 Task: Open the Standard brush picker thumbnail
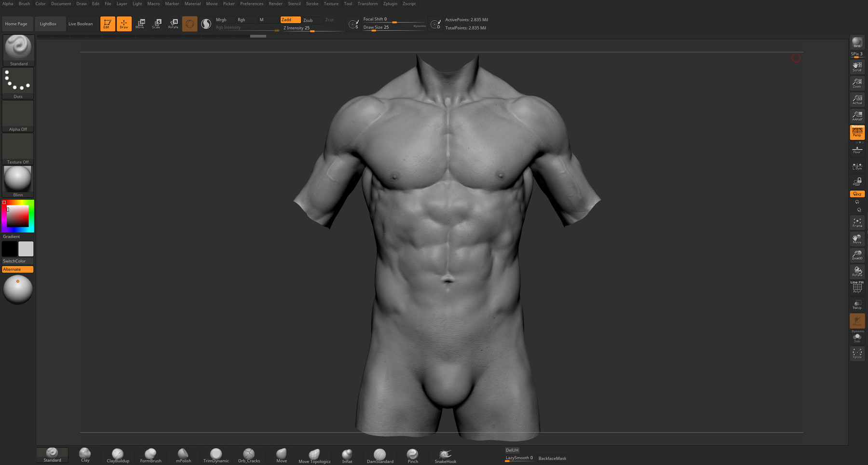coord(18,50)
